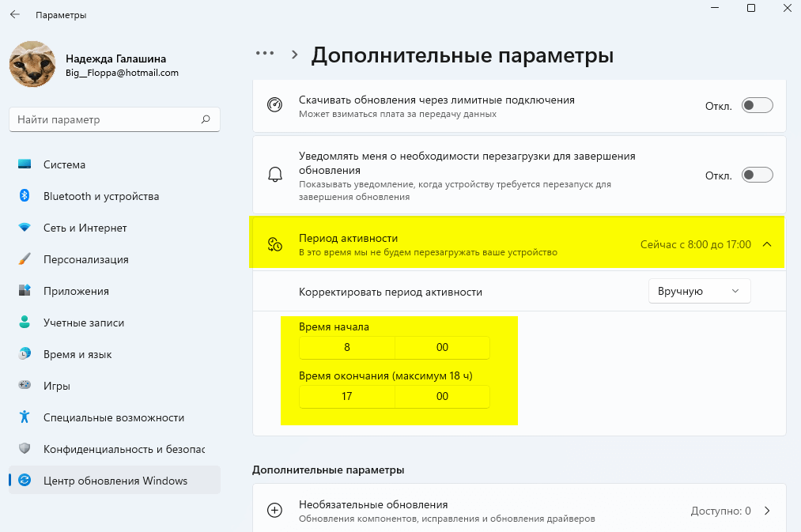Click the Приложения icon
This screenshot has height=532, width=801.
pyautogui.click(x=25, y=291)
